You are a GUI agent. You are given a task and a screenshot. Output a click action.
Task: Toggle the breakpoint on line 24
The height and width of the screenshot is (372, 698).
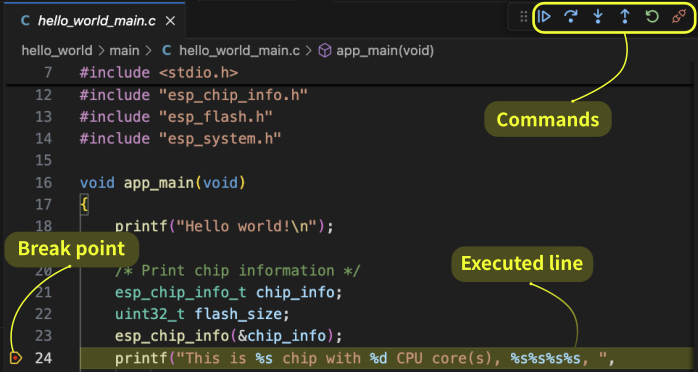pyautogui.click(x=16, y=357)
